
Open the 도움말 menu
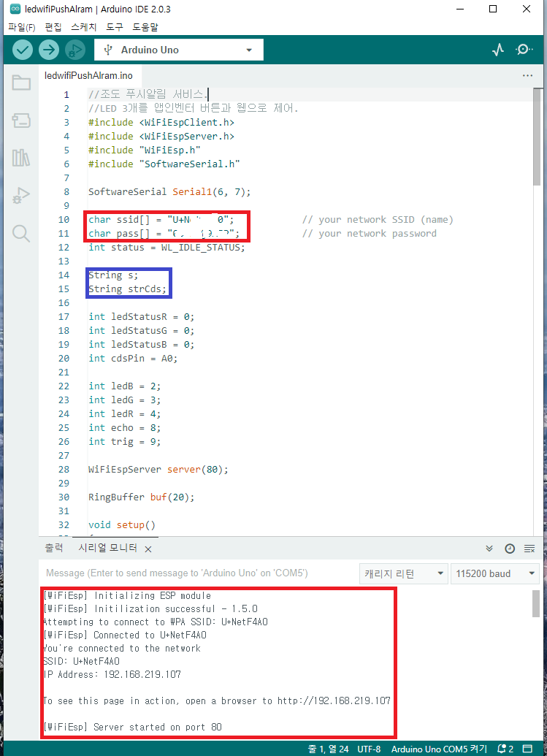(x=145, y=27)
